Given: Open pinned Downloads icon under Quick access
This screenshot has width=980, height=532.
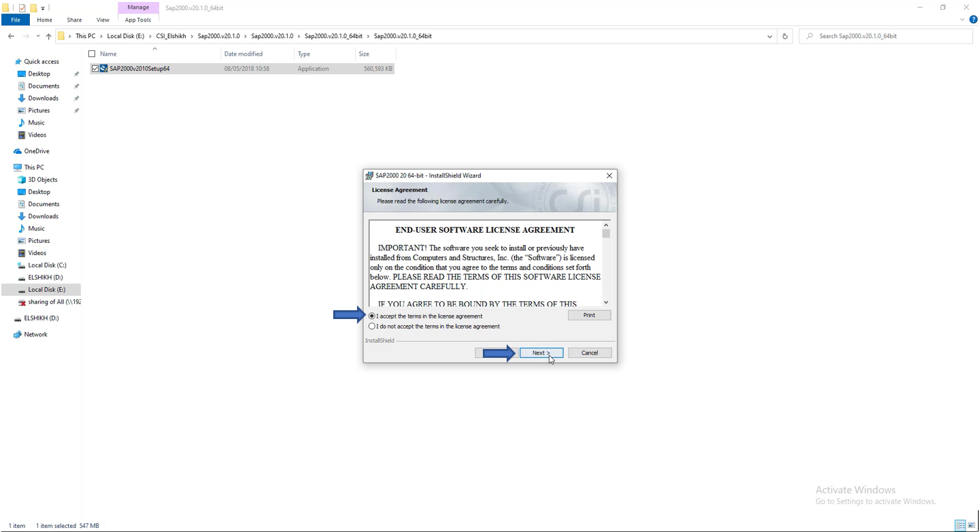Looking at the screenshot, I should (21, 98).
